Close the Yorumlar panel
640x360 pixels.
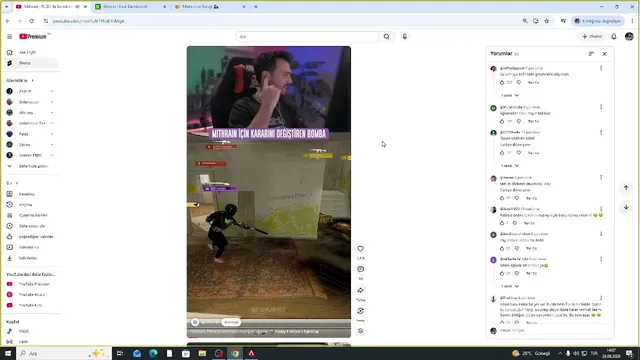pos(604,53)
